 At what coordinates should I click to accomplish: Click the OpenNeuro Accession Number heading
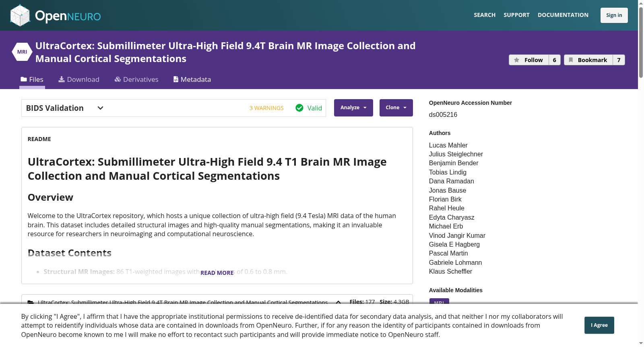(x=471, y=103)
